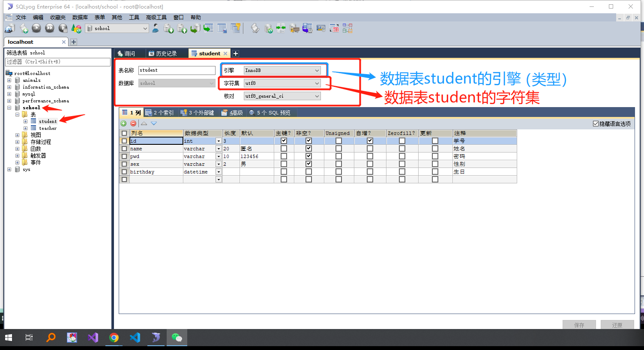
Task: Click the 过滤器 filter input box
Action: pyautogui.click(x=57, y=62)
